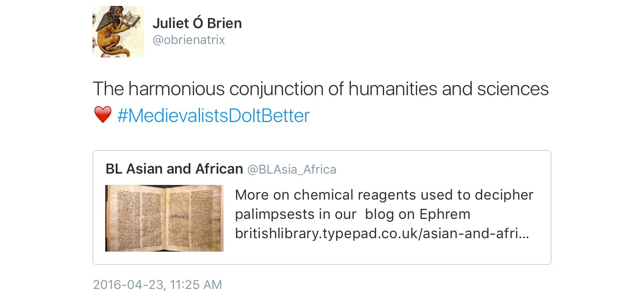Viewport: 644px width, 299px height.
Task: Click the red heart emoji
Action: [103, 115]
